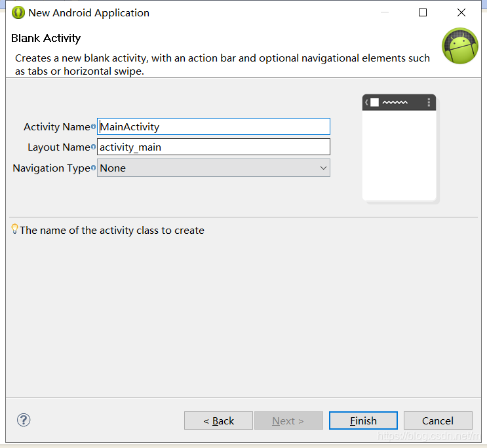Minimize the dialog window
Viewport: 487px width, 448px height.
[385, 12]
